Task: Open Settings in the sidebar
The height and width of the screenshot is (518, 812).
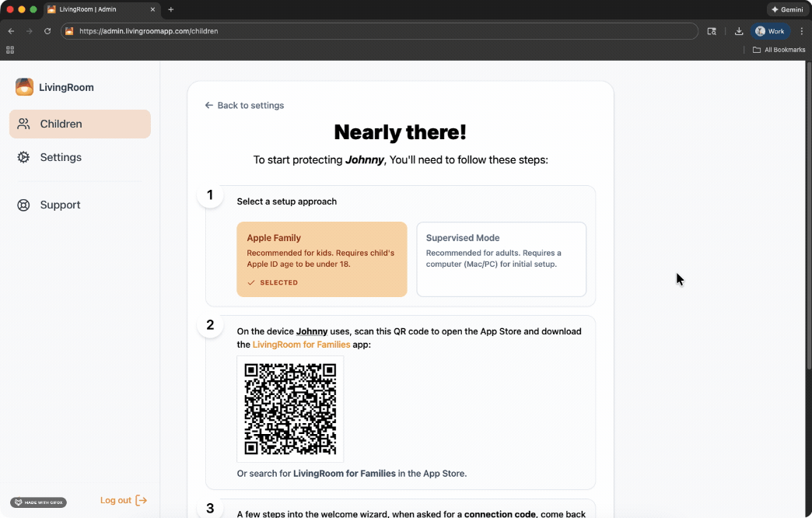Action: coord(61,157)
